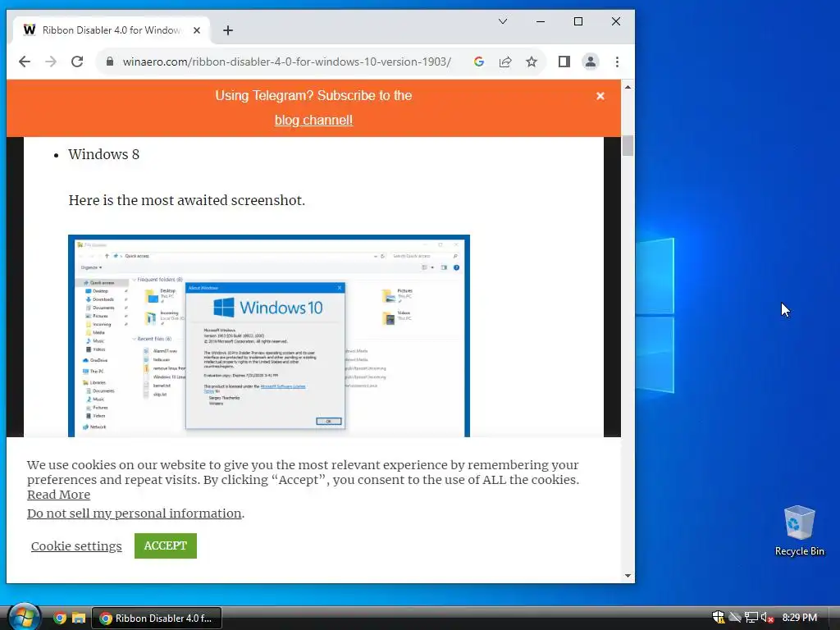Switch to Ribbon Disabler taskbar button

157,619
